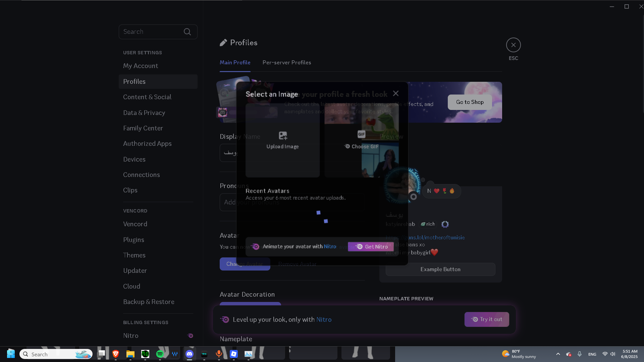The image size is (644, 362).
Task: Launch Brave browser from taskbar
Action: click(116, 354)
